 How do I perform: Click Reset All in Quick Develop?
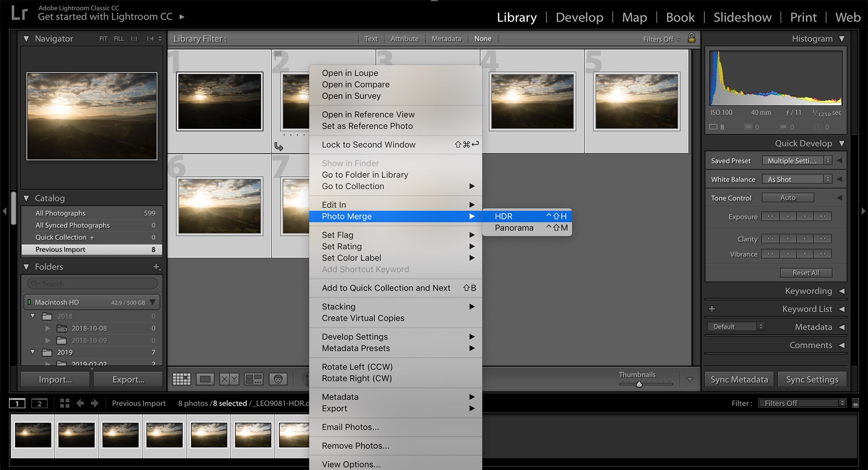[x=806, y=272]
